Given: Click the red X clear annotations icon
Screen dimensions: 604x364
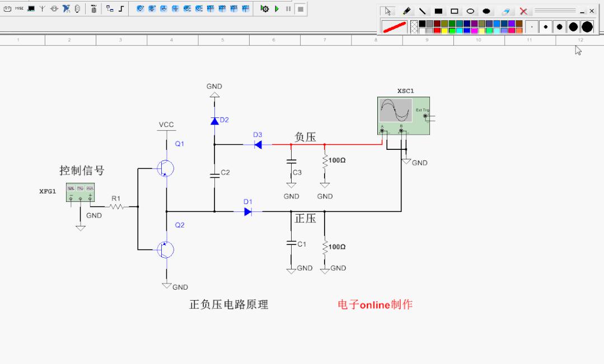Looking at the screenshot, I should (x=523, y=11).
